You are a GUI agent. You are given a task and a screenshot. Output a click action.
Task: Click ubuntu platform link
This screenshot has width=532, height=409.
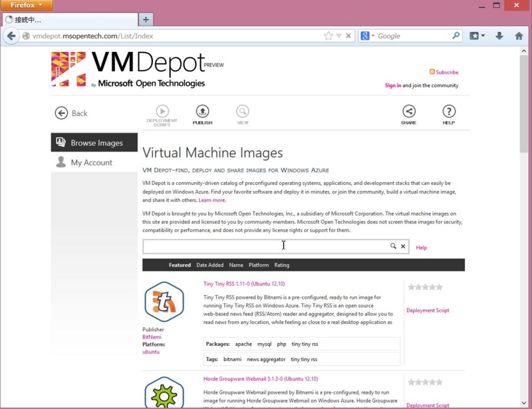[x=151, y=352]
